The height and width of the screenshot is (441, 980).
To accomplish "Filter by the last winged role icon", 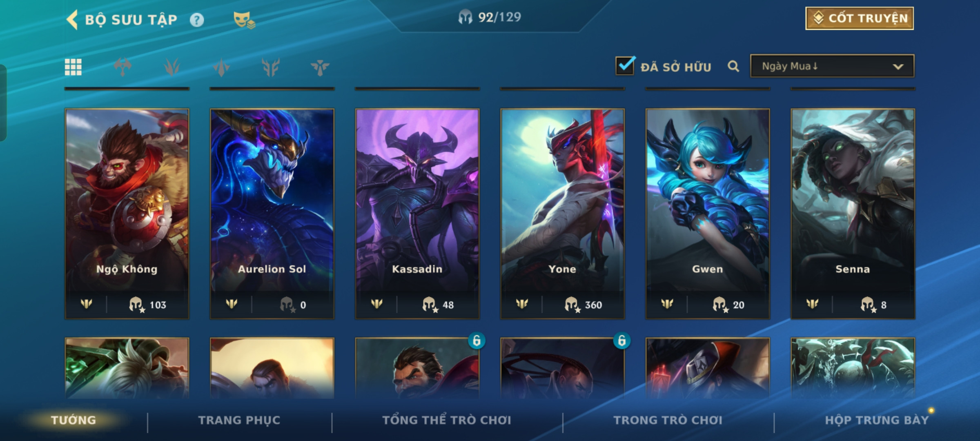I will pyautogui.click(x=320, y=67).
